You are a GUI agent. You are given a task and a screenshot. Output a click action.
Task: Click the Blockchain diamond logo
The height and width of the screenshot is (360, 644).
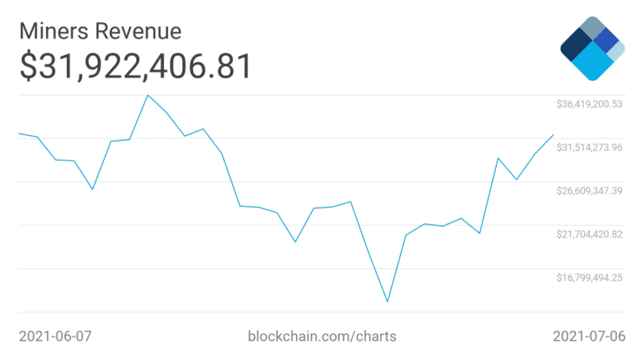tap(593, 49)
